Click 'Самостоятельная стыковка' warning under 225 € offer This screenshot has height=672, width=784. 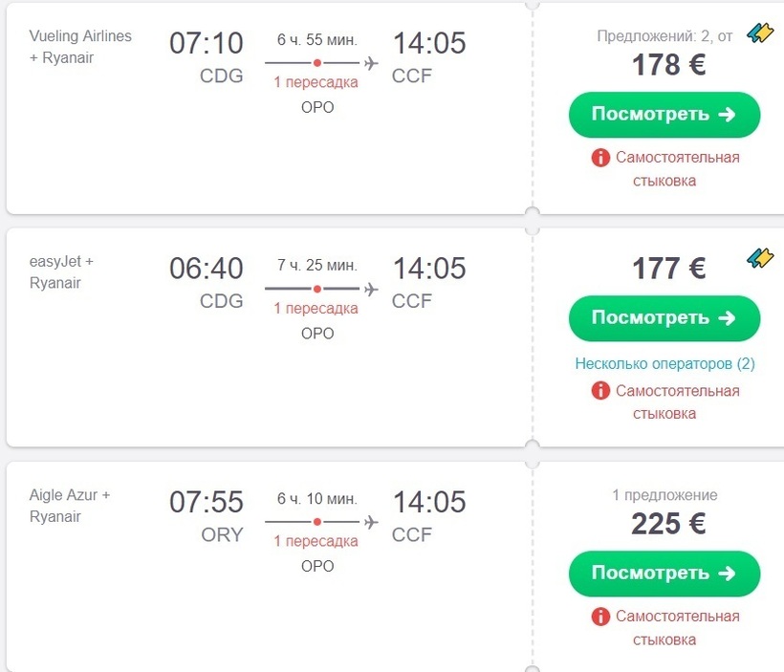pos(664,628)
